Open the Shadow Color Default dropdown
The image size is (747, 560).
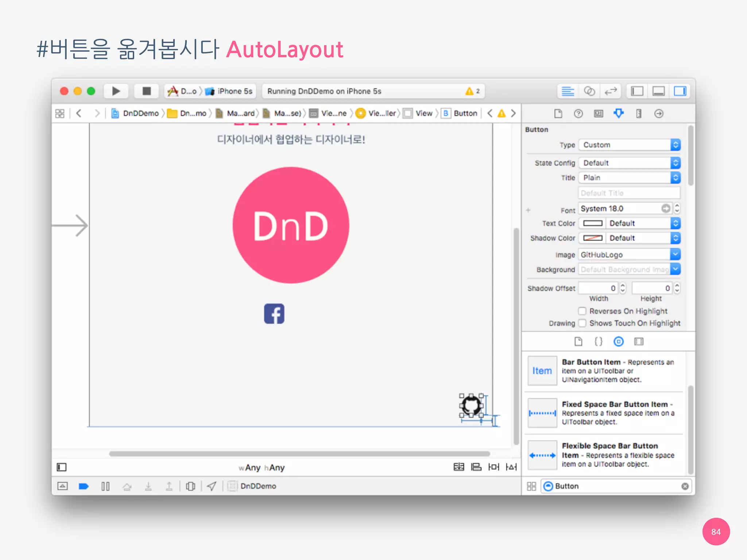643,238
